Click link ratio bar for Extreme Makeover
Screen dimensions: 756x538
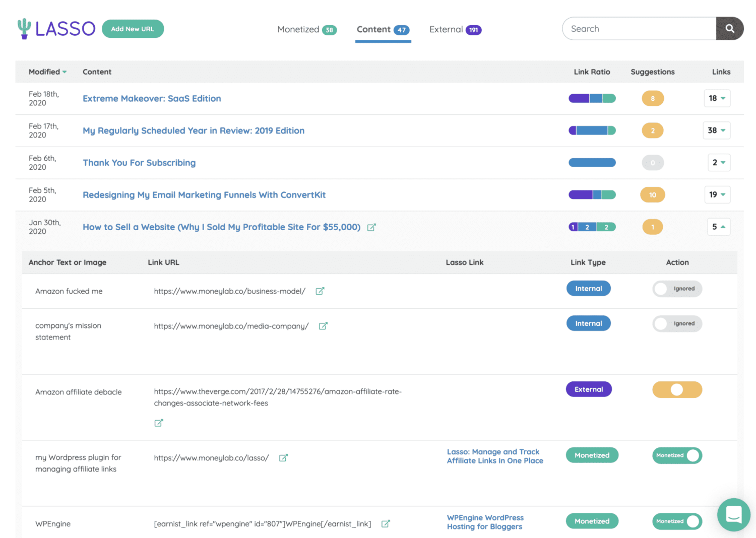[x=592, y=98]
